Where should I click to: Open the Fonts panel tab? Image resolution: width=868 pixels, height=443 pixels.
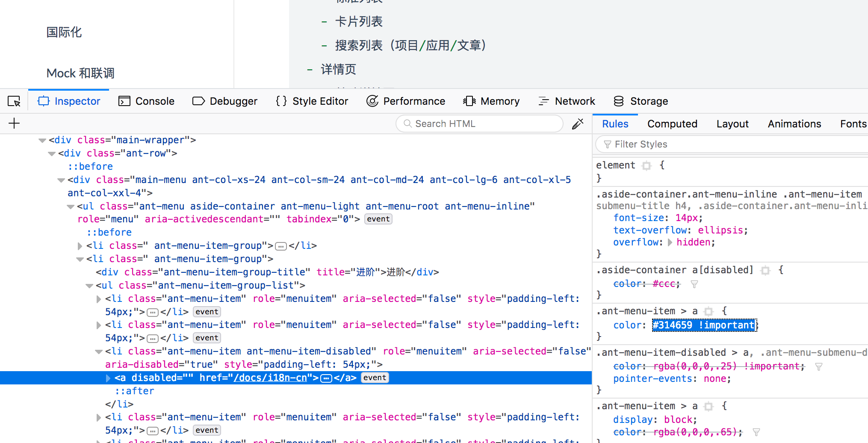pos(853,124)
